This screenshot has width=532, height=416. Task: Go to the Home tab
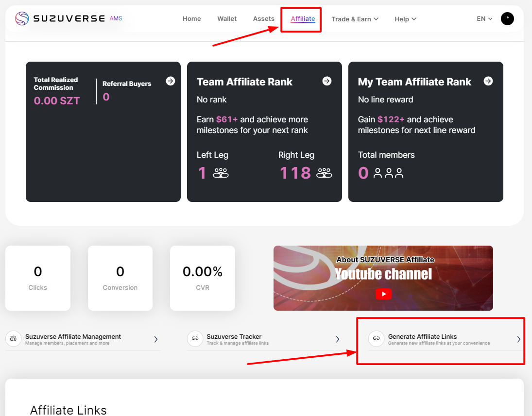191,19
